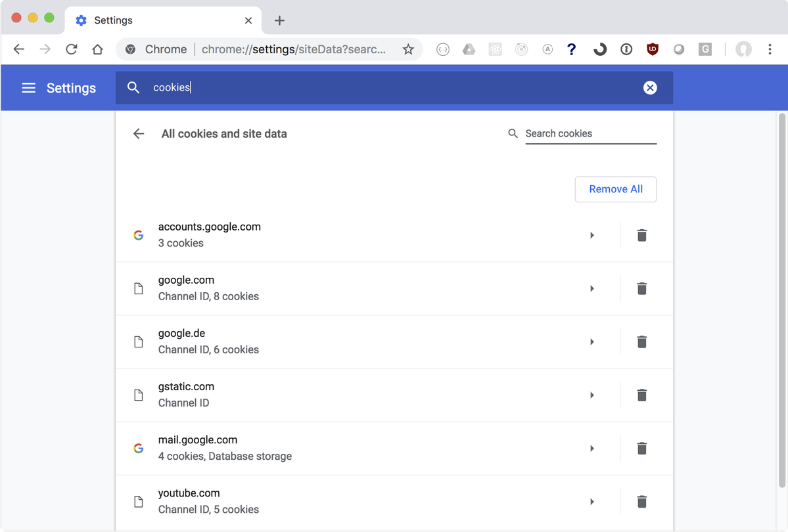
Task: Reload the current page
Action: coord(72,49)
